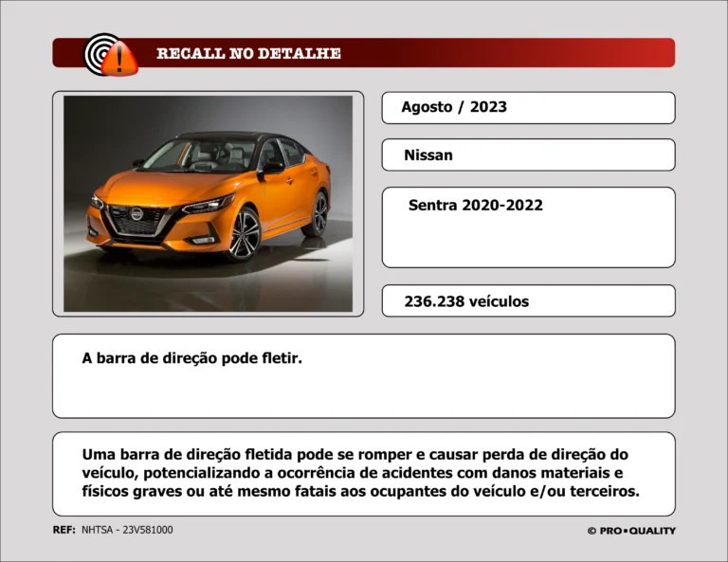Screen dimensions: 728x562
Task: Click the car's front wheel
Action: click(244, 233)
